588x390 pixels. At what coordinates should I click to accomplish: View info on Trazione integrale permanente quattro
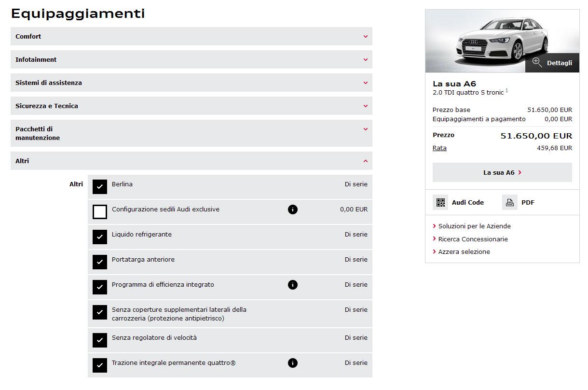click(x=293, y=363)
